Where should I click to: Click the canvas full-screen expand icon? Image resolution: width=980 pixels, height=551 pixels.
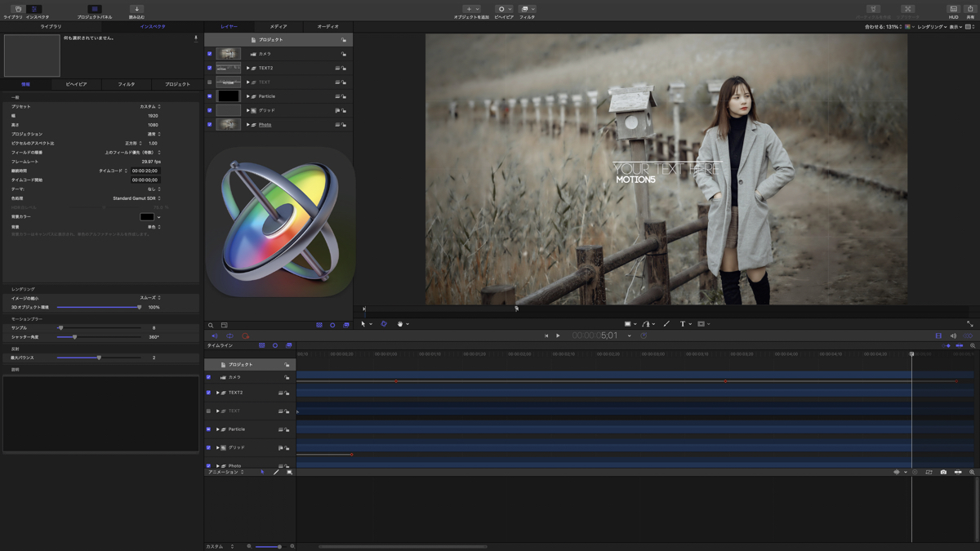970,324
